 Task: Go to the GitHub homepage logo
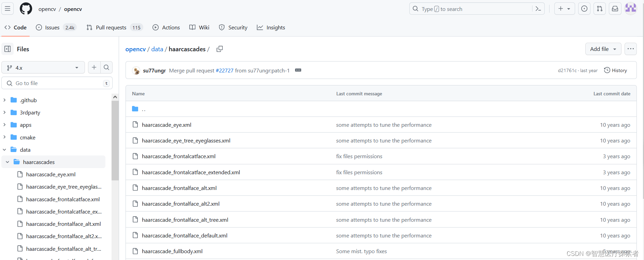tap(26, 9)
